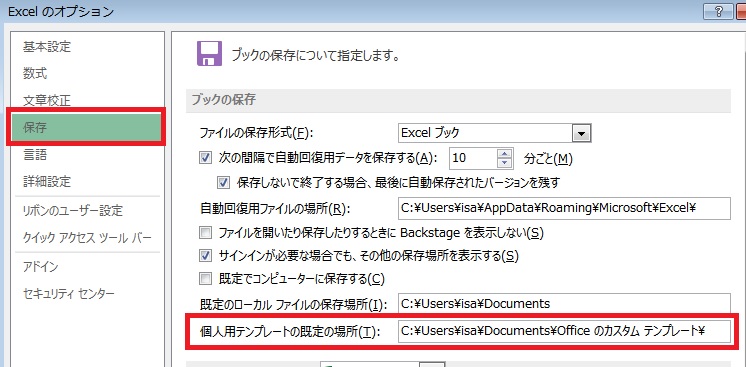Viewport: 746px width, 367px height.
Task: Increase the auto-recover minutes spinner
Action: click(x=505, y=154)
